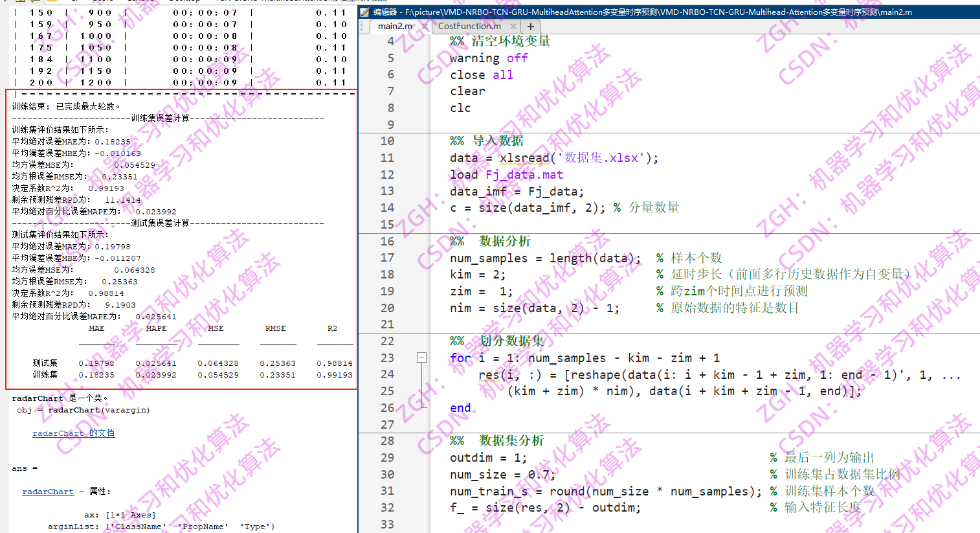
Task: Click the clear statement at line 7
Action: click(x=467, y=91)
